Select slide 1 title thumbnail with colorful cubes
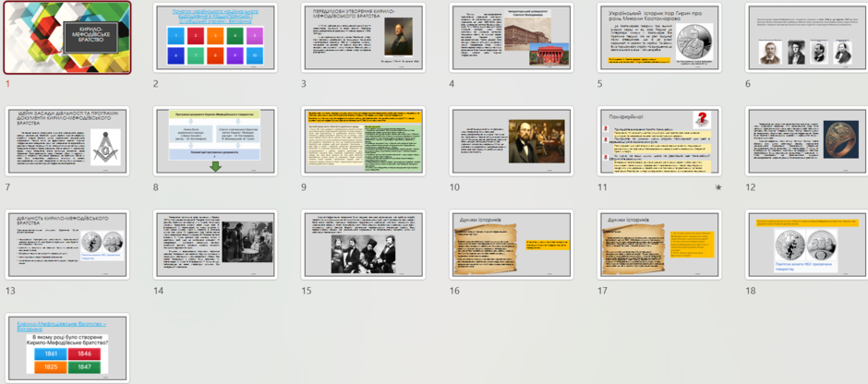Image resolution: width=868 pixels, height=384 pixels. pyautogui.click(x=67, y=37)
